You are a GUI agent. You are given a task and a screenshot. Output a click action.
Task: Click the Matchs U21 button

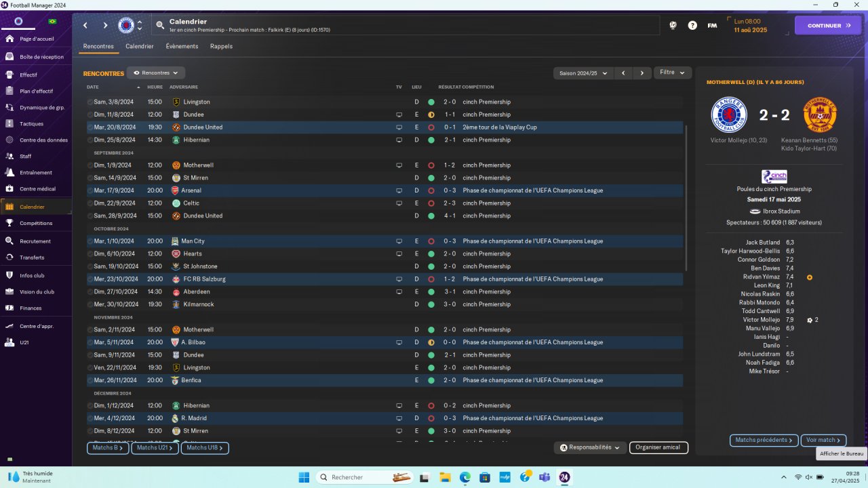pos(155,448)
